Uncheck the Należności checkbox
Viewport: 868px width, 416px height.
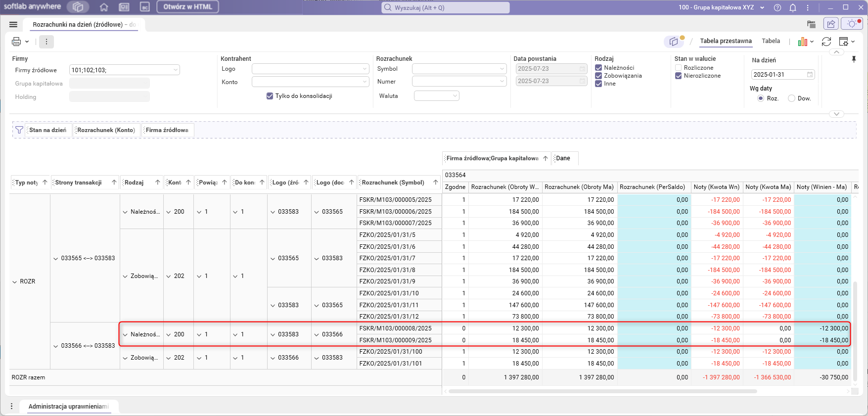pyautogui.click(x=598, y=68)
